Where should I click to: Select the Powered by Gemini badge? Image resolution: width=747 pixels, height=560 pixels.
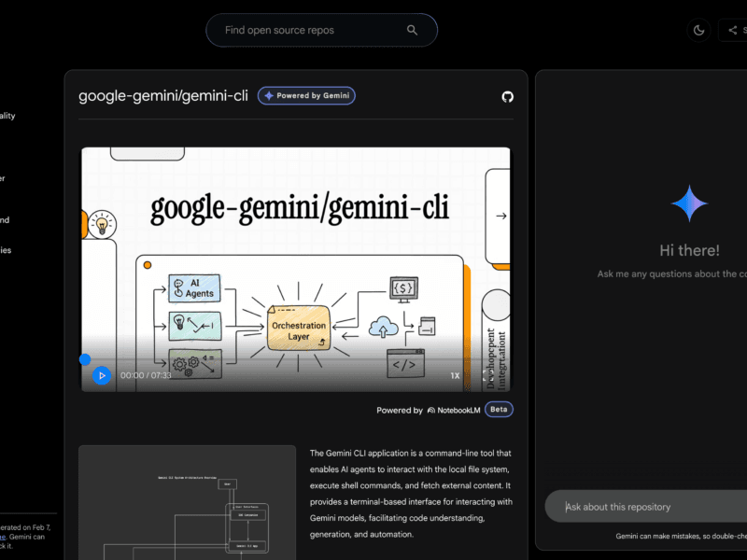coord(306,95)
